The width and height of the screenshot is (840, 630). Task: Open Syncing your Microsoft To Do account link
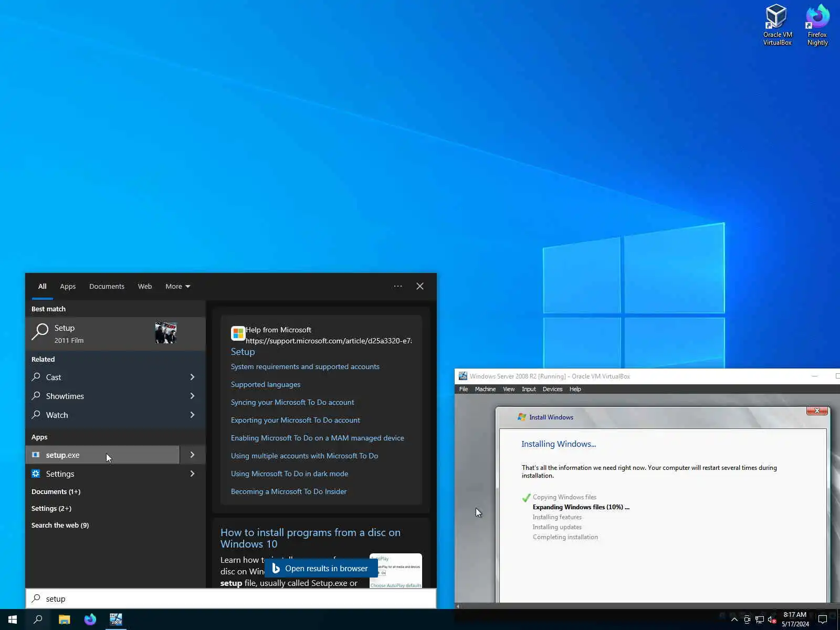coord(292,402)
